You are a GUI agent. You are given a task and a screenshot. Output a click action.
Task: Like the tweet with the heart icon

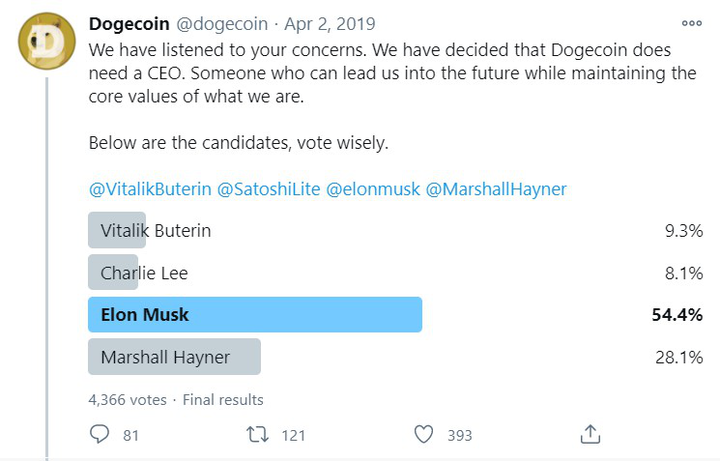[x=423, y=434]
